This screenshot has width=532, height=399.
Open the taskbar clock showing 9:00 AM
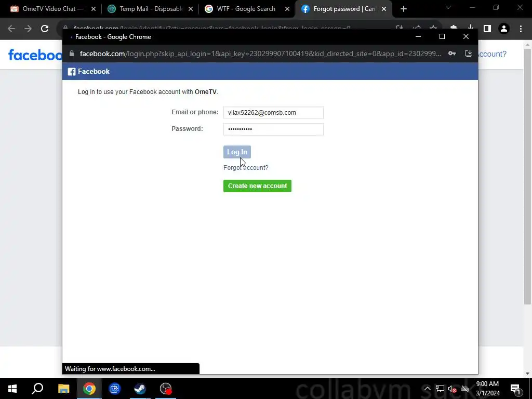(487, 389)
